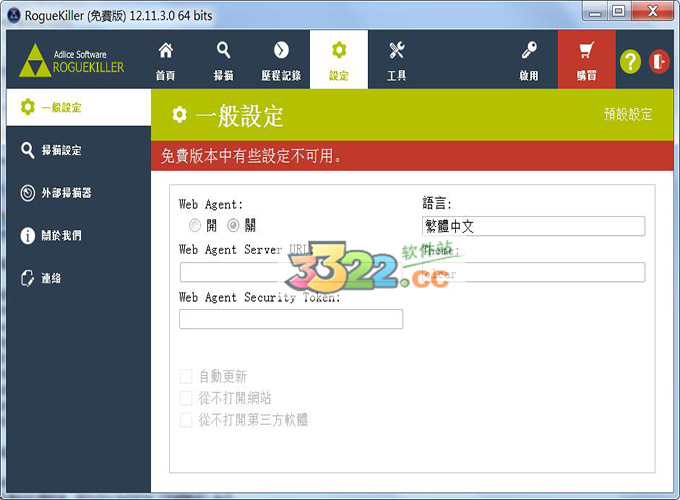Select the 關 radio for Web Agent
The image size is (680, 500).
(x=233, y=225)
